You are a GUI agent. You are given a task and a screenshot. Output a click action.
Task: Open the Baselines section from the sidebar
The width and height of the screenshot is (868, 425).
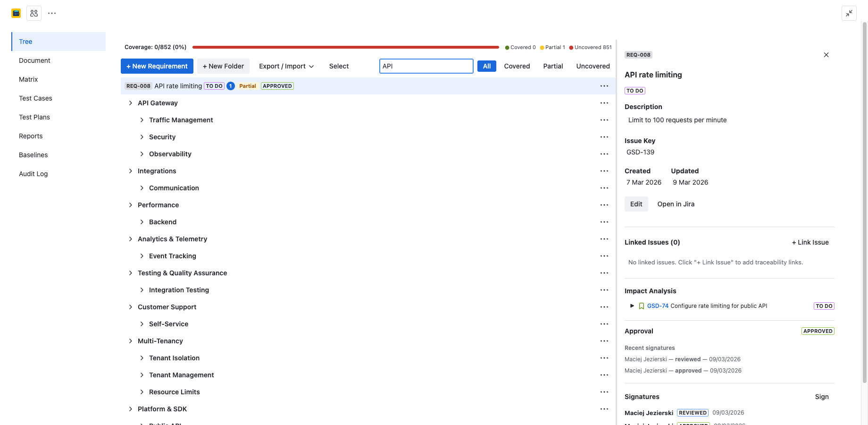(x=33, y=155)
